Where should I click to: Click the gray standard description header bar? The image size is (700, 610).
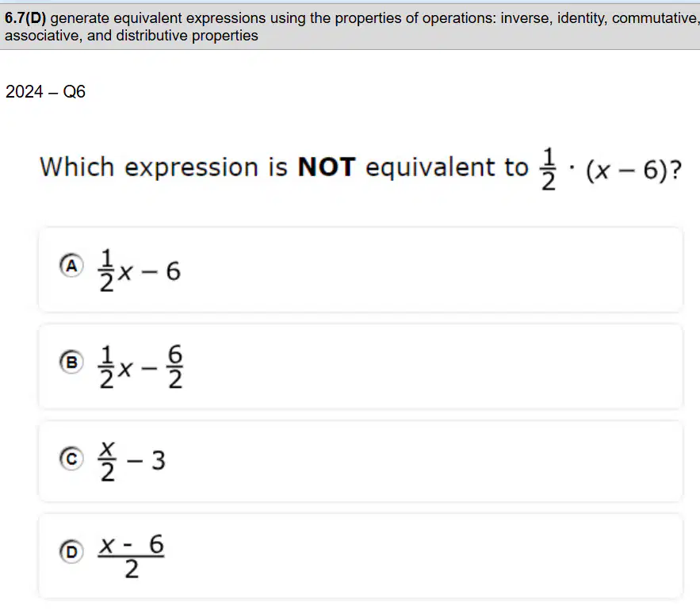[350, 27]
